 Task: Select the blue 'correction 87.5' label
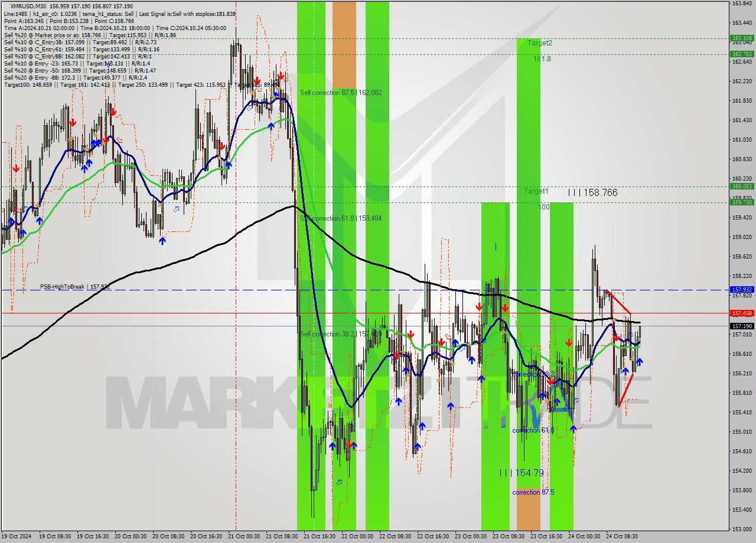[533, 492]
